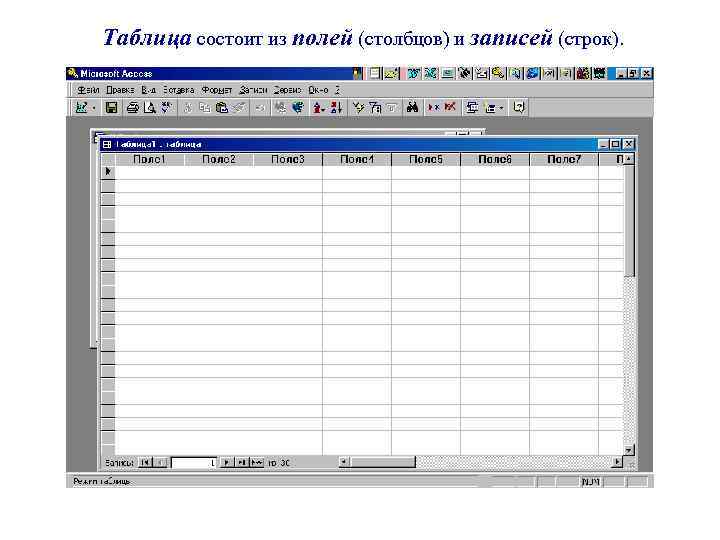
Task: Click the Insert Hyperlink icon
Action: coord(280,108)
